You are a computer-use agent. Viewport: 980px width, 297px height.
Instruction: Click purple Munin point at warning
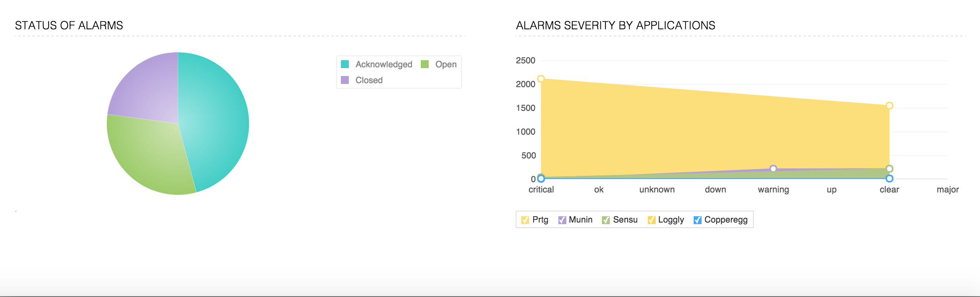coord(773,169)
